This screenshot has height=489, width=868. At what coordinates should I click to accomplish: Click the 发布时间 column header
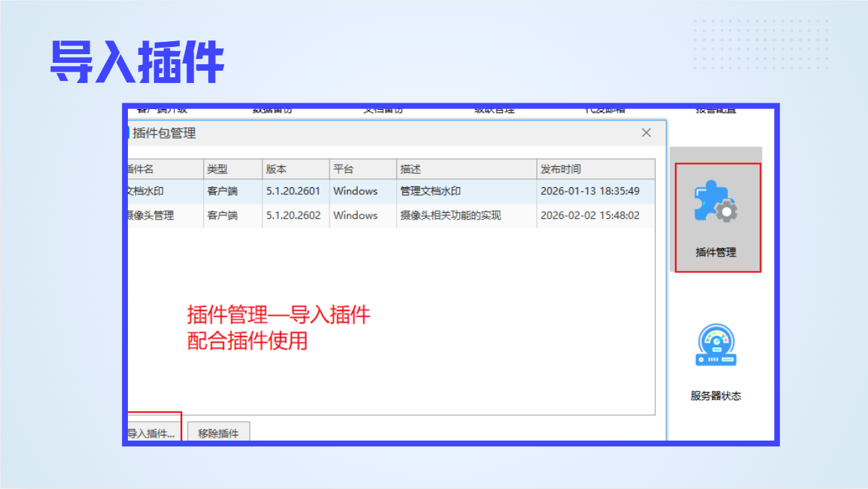point(560,169)
